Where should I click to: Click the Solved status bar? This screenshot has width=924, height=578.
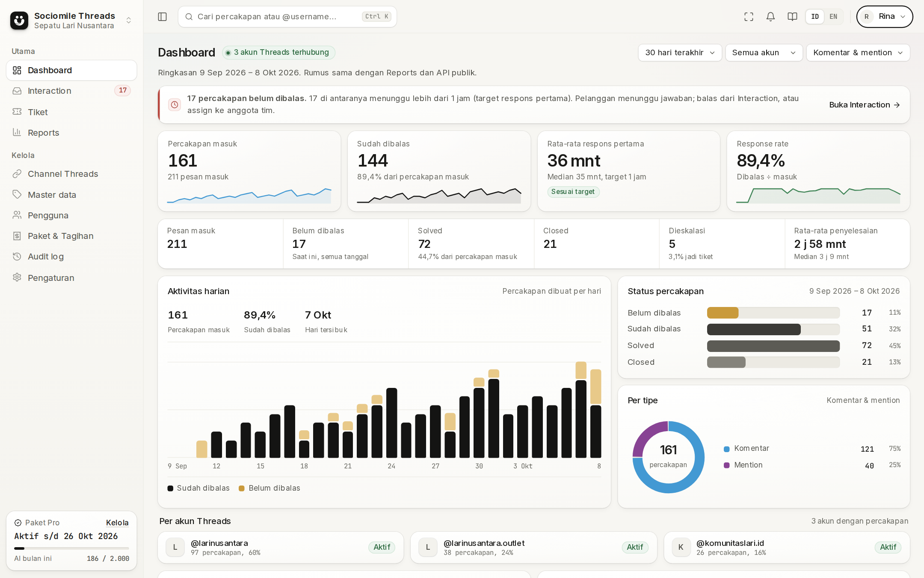(773, 346)
